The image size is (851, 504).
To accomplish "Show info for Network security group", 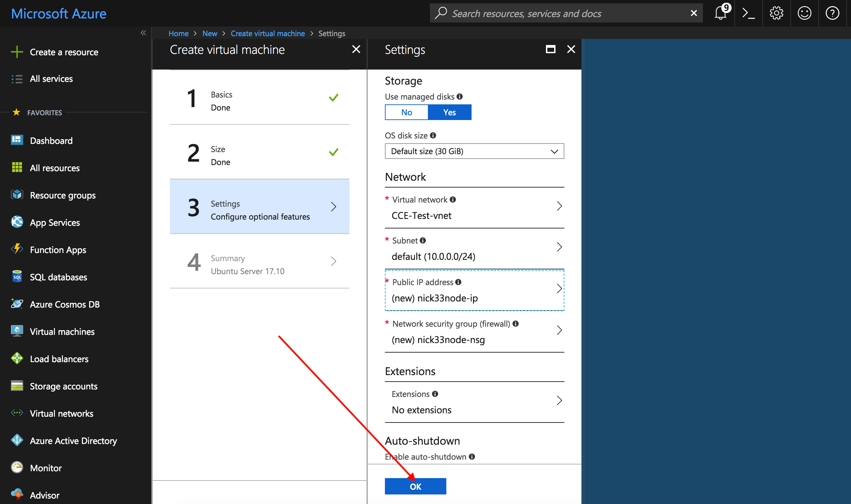I will 516,324.
